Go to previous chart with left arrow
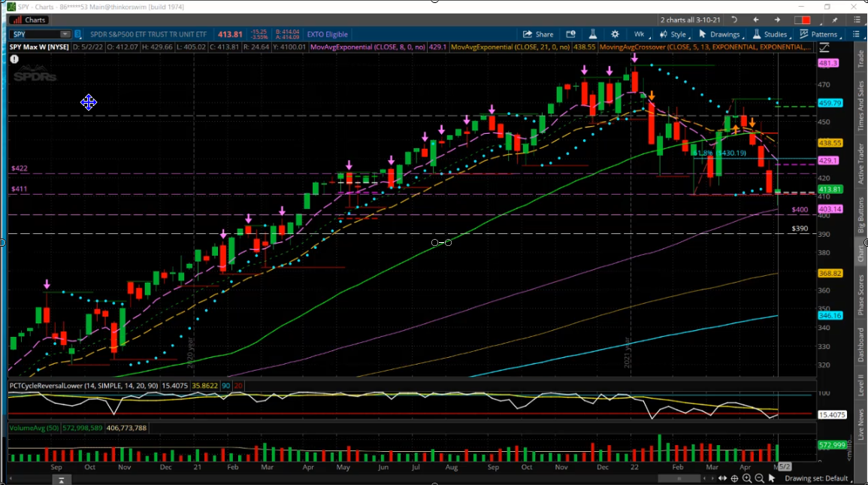Screen dimensions: 868x485 [755, 20]
